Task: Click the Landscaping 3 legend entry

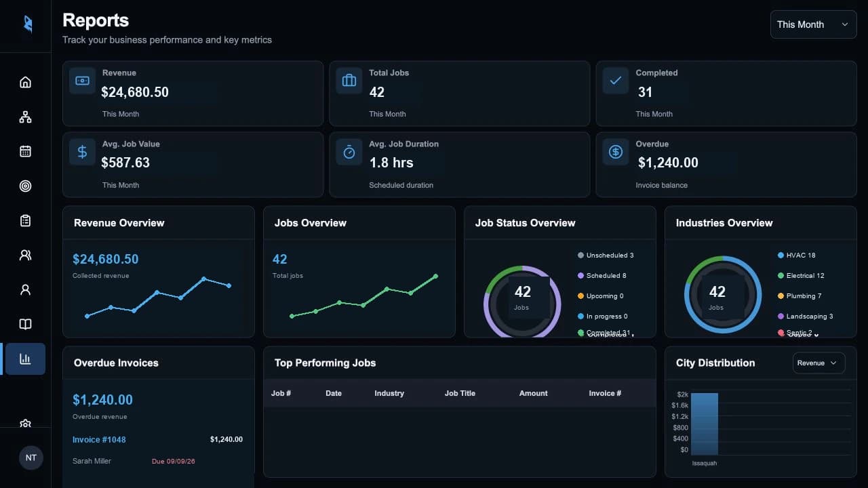Action: click(806, 317)
